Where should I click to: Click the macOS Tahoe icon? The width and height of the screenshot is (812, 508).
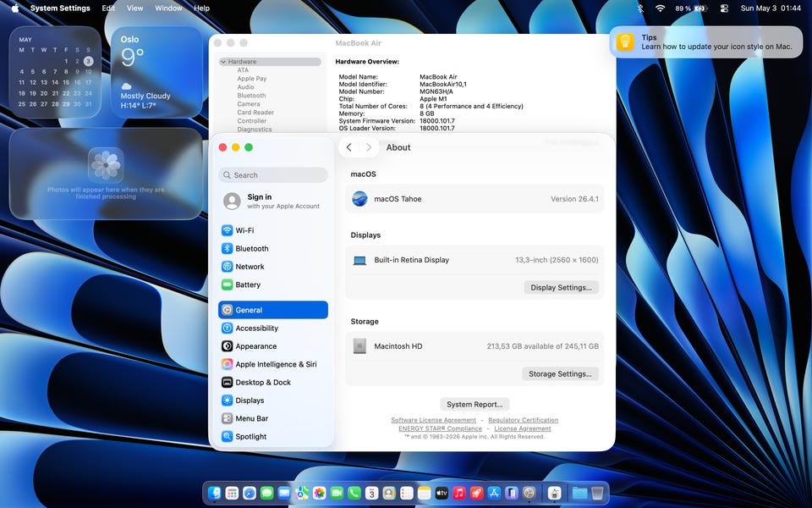[359, 198]
